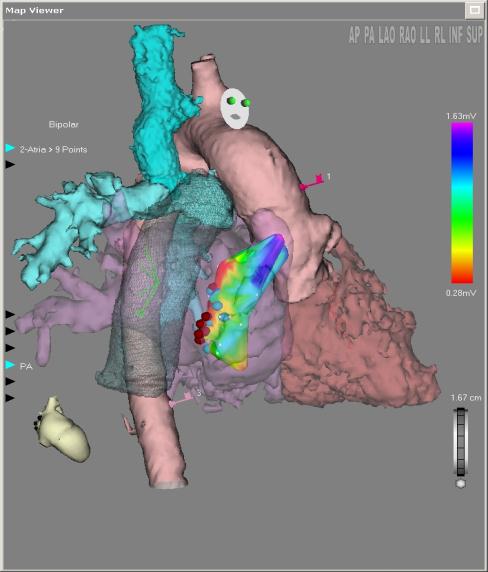Select pink tag marker 3 near descending aorta
This screenshot has width=488, height=572.
coord(184,399)
